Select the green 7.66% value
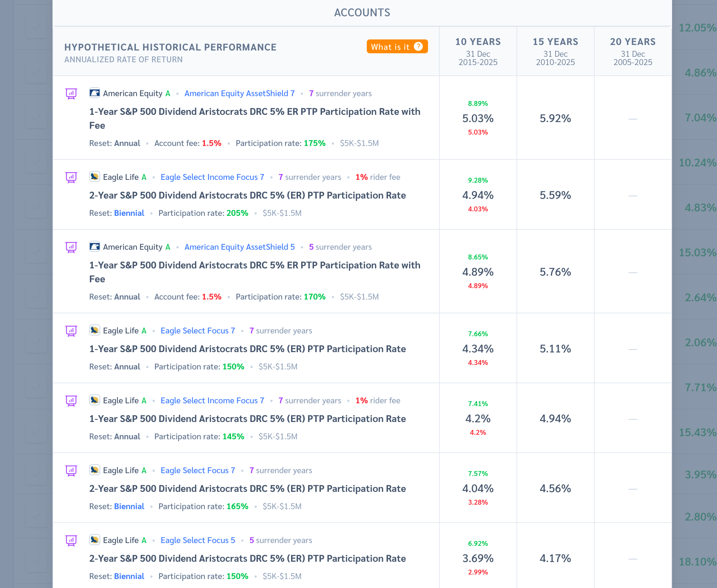The width and height of the screenshot is (717, 588). coord(478,334)
